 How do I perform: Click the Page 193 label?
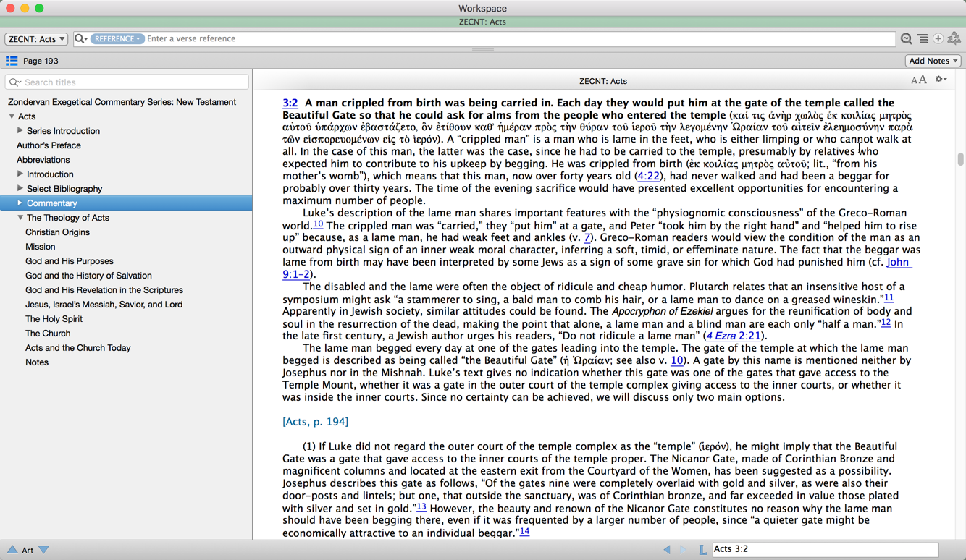(x=41, y=61)
